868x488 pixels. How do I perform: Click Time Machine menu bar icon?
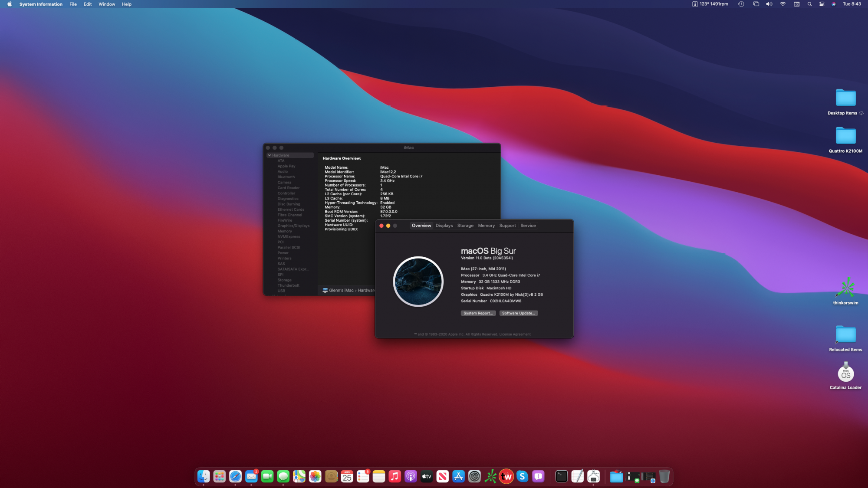point(741,4)
